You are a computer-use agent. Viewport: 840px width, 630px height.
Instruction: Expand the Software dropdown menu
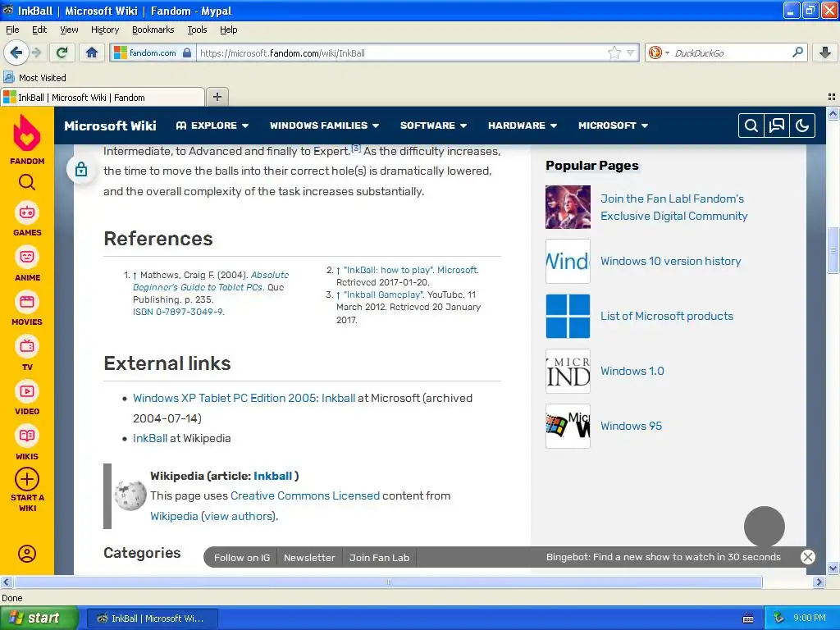click(433, 126)
